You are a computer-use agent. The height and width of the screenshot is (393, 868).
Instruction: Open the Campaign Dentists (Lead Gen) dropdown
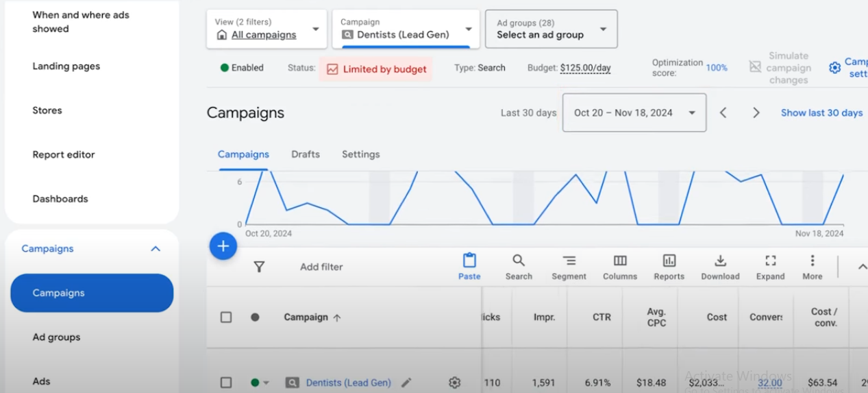[406, 29]
